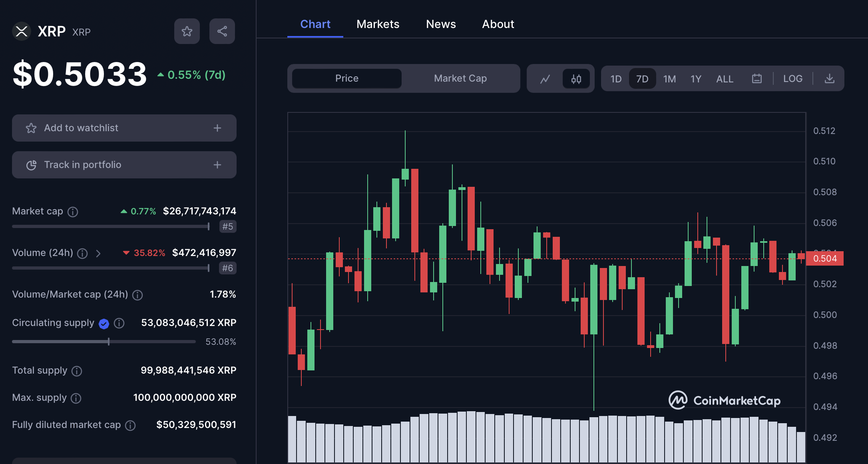This screenshot has height=464, width=868.
Task: Expand Add to watchlist plus sign
Action: click(x=217, y=128)
